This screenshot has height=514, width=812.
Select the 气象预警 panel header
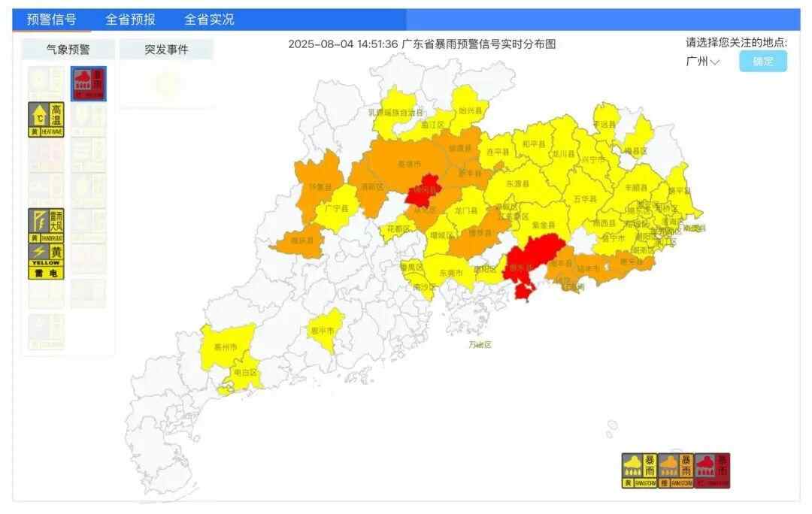click(x=68, y=50)
